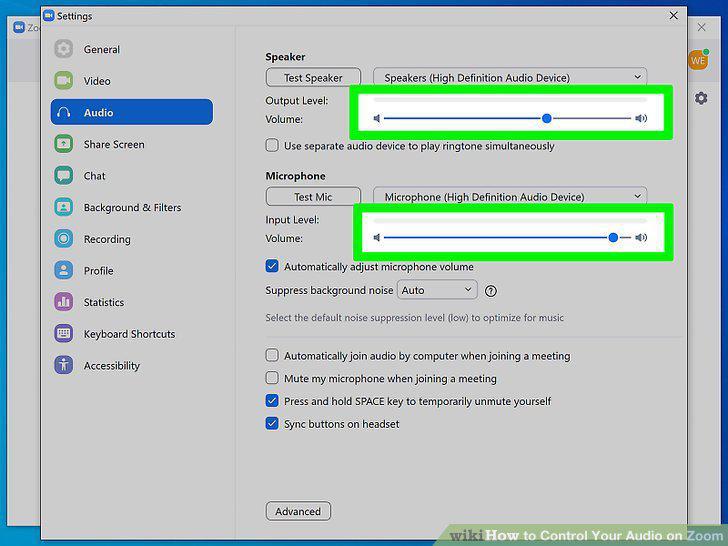Click the headphones icon beside Audio
The image size is (728, 546).
[x=64, y=112]
